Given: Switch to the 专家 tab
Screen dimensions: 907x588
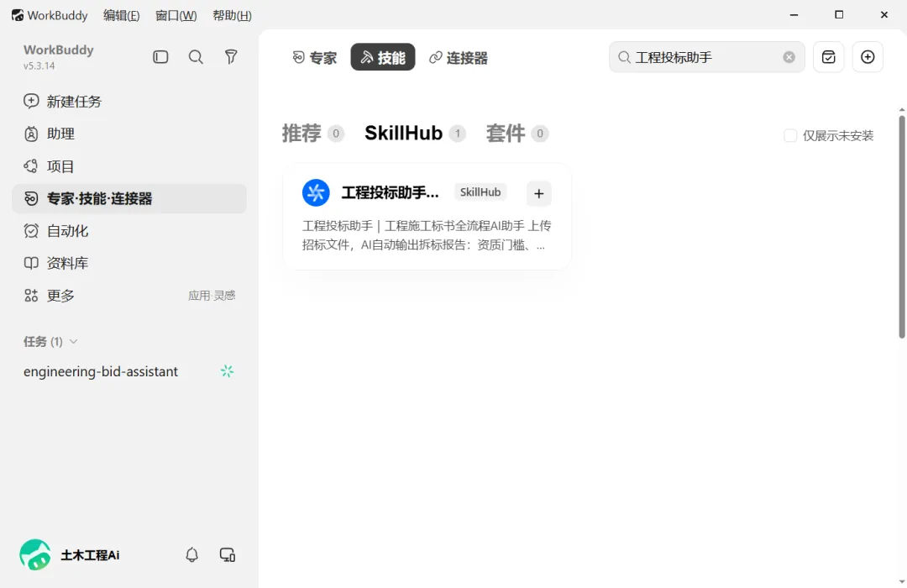Looking at the screenshot, I should tap(314, 57).
